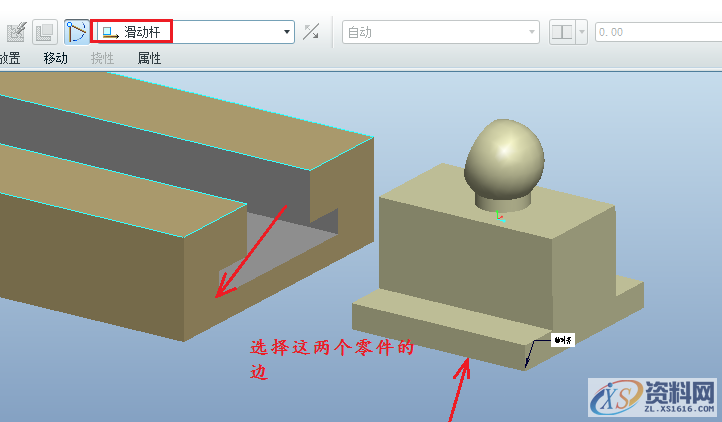Open the 放置 panel tab

10,59
